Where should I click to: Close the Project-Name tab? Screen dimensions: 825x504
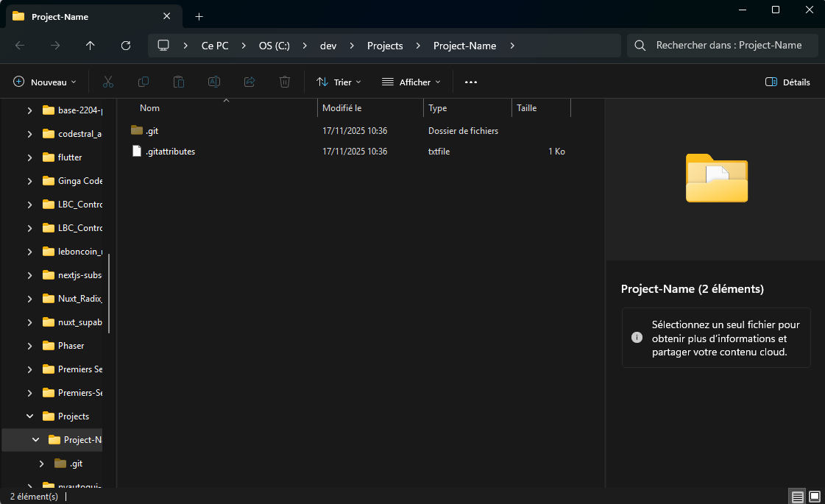[x=167, y=16]
